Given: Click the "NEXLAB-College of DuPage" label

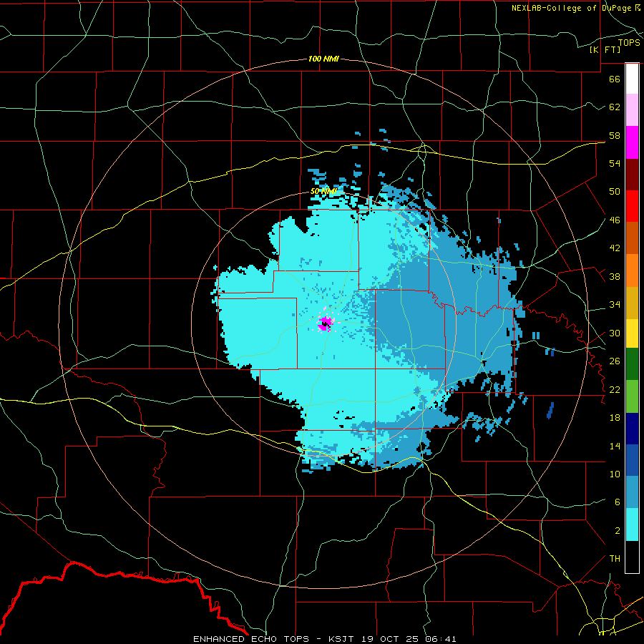Looking at the screenshot, I should tap(572, 8).
